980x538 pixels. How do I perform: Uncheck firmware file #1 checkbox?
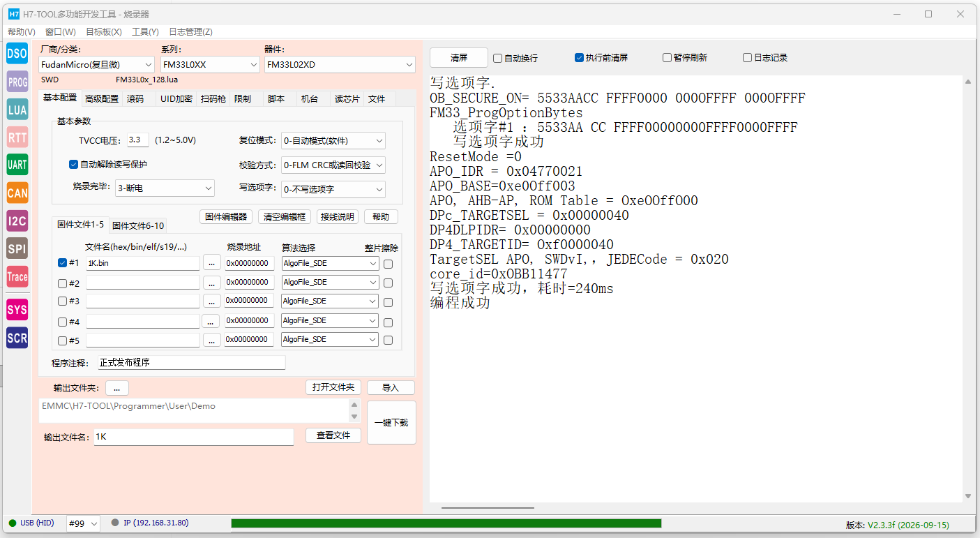click(x=62, y=263)
